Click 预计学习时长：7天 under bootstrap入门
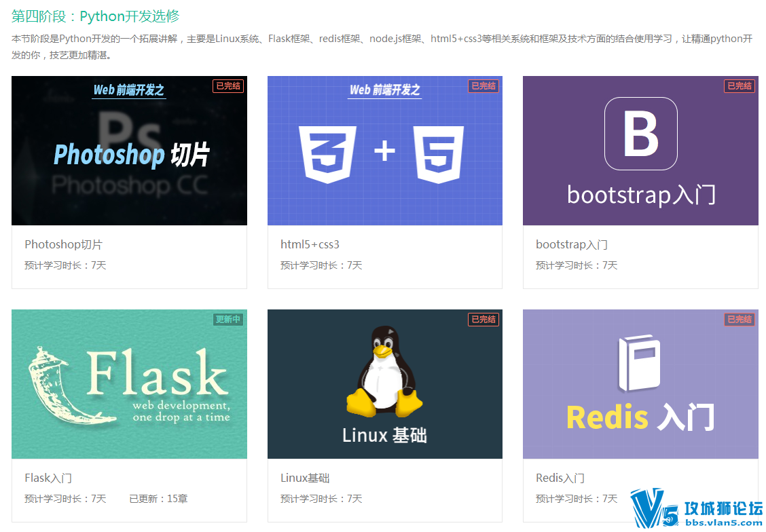Image resolution: width=766 pixels, height=532 pixels. point(577,265)
